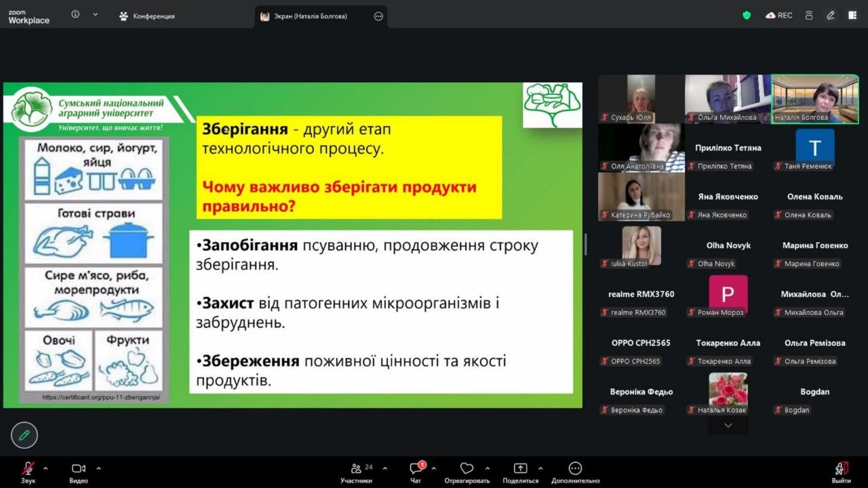Unmute the microphone with the Звук button
The height and width of the screenshot is (488, 868).
tap(28, 468)
